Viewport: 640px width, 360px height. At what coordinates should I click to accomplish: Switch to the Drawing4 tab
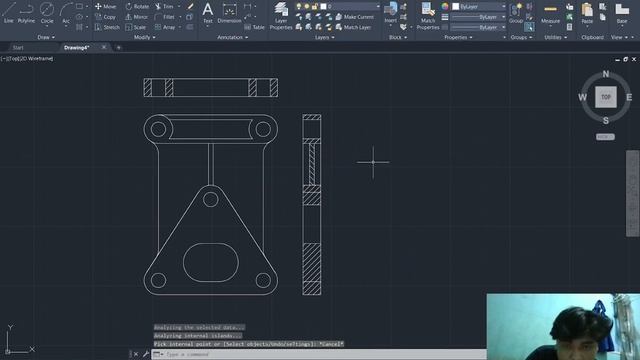[x=76, y=48]
